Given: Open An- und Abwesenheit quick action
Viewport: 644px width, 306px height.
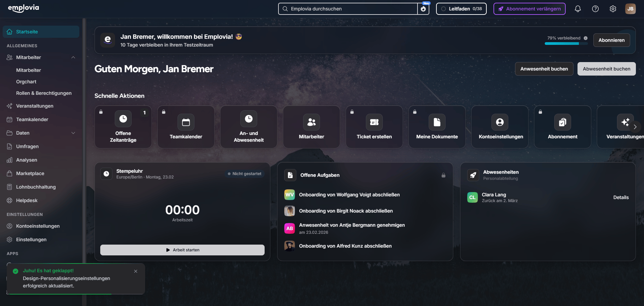Looking at the screenshot, I should coord(249,127).
